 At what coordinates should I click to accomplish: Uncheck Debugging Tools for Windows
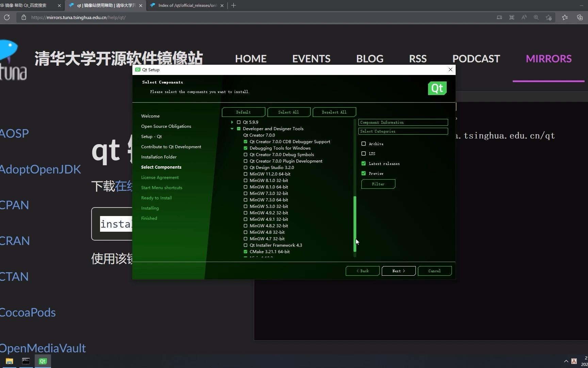point(245,148)
